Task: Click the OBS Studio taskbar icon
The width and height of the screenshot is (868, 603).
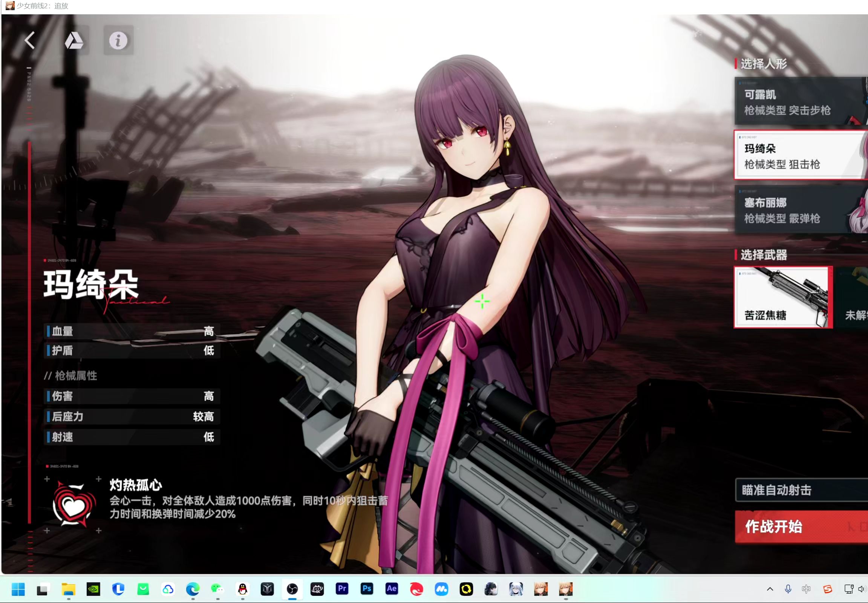Action: click(292, 589)
